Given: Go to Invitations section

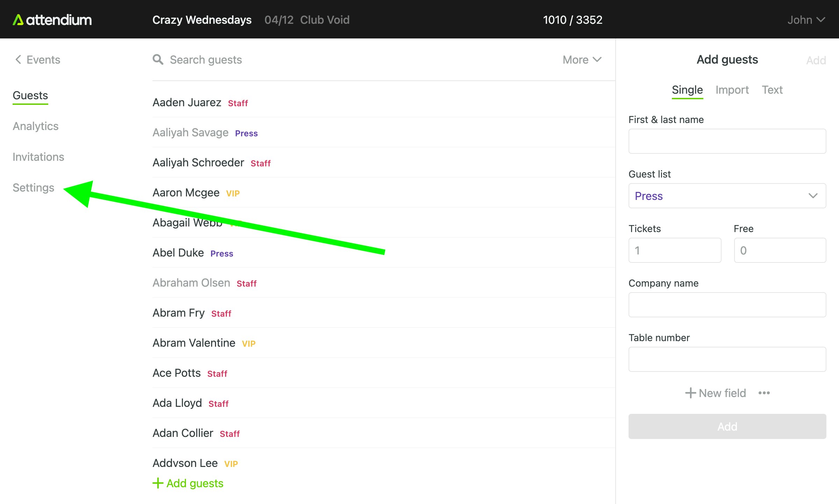Looking at the screenshot, I should coord(38,157).
